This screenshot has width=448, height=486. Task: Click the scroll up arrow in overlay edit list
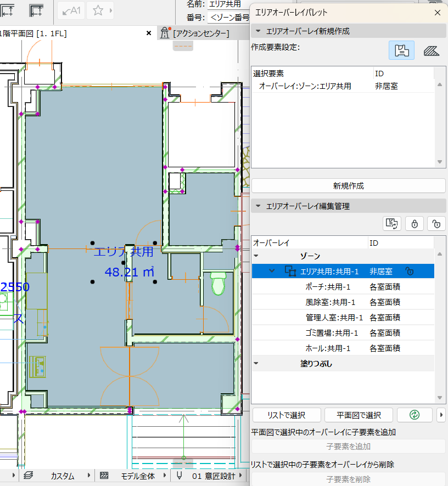pos(440,254)
